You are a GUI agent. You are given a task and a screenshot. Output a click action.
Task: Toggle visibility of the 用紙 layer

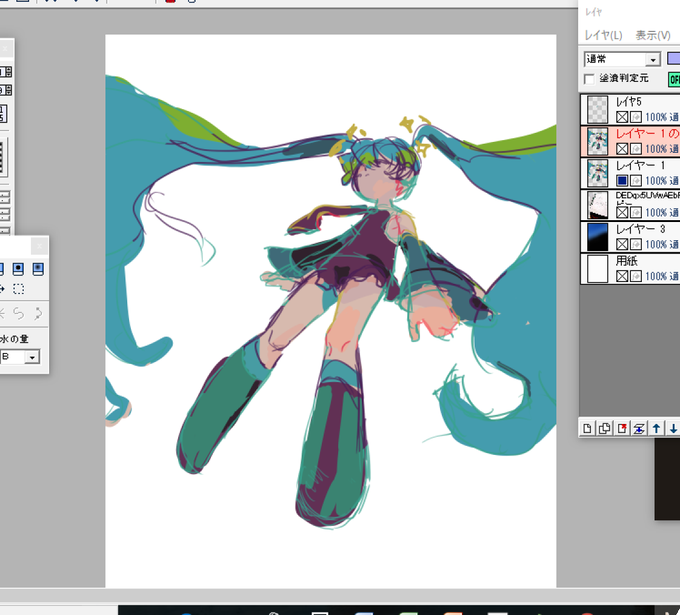click(622, 276)
